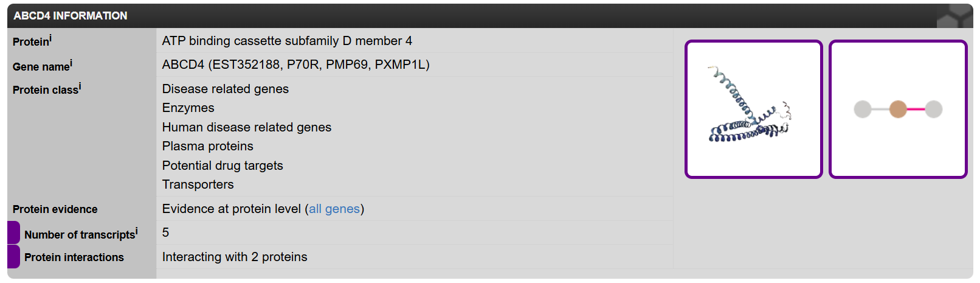This screenshot has height=283, width=980.
Task: Click the hexagon icon in the header corner
Action: click(x=957, y=16)
